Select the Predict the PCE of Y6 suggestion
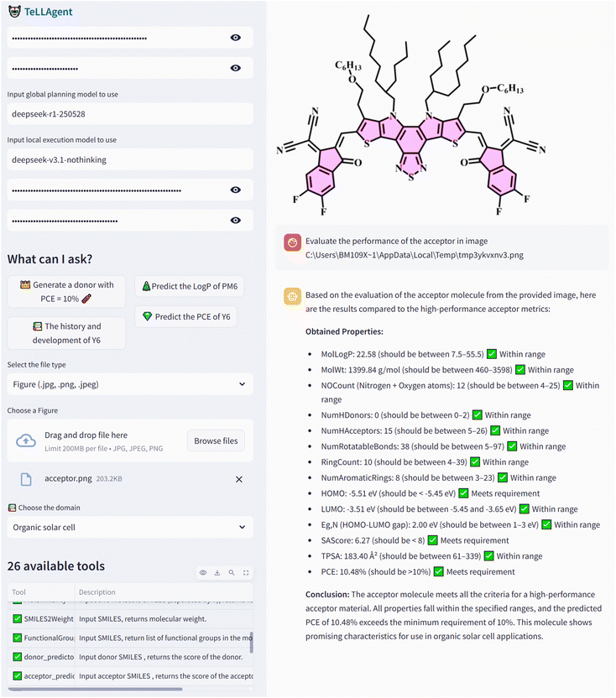 click(x=186, y=317)
